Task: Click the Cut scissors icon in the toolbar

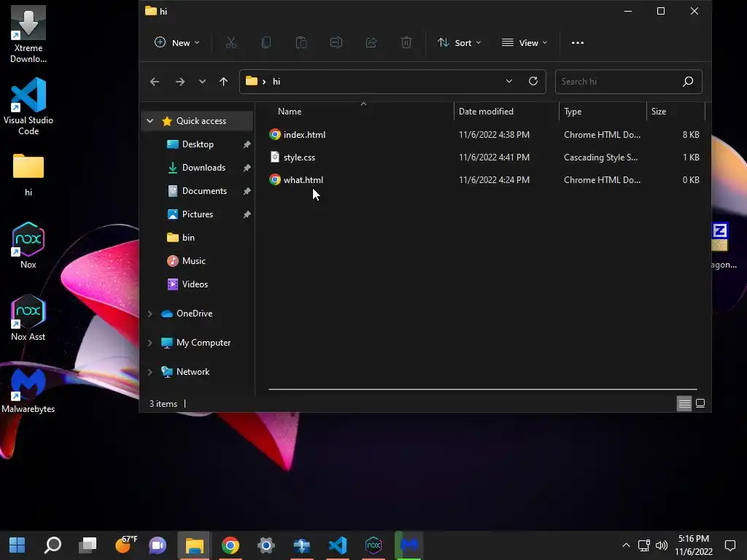Action: click(x=231, y=43)
